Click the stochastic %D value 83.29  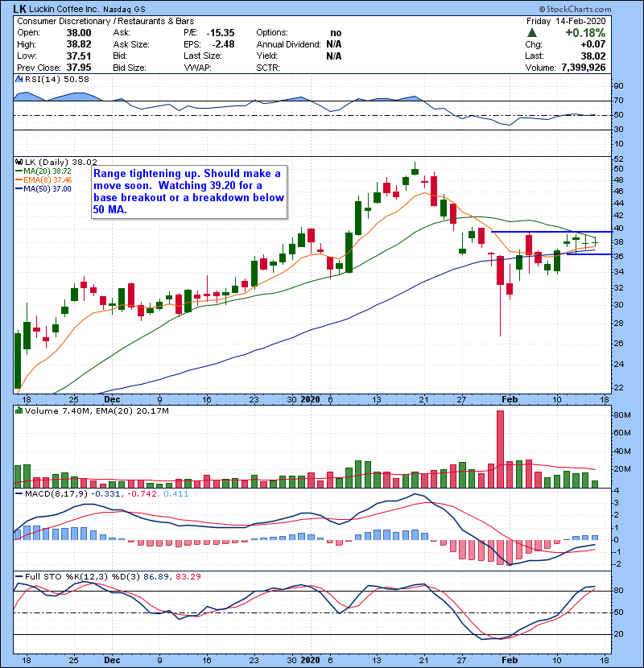188,577
